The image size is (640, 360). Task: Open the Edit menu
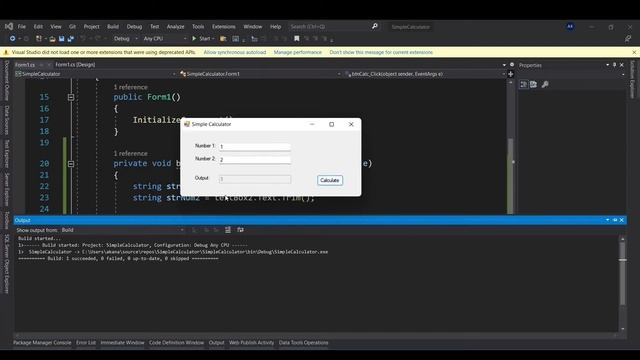[x=38, y=27]
